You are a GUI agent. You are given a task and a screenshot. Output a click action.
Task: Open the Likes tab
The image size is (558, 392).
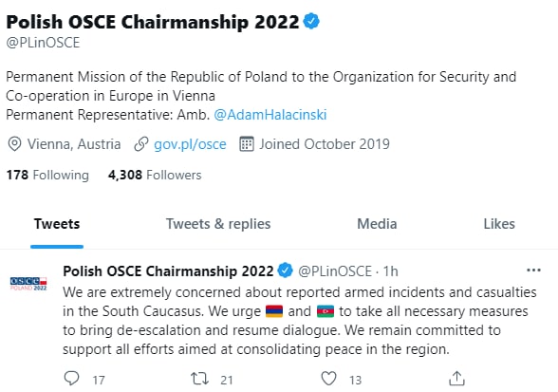click(x=499, y=224)
